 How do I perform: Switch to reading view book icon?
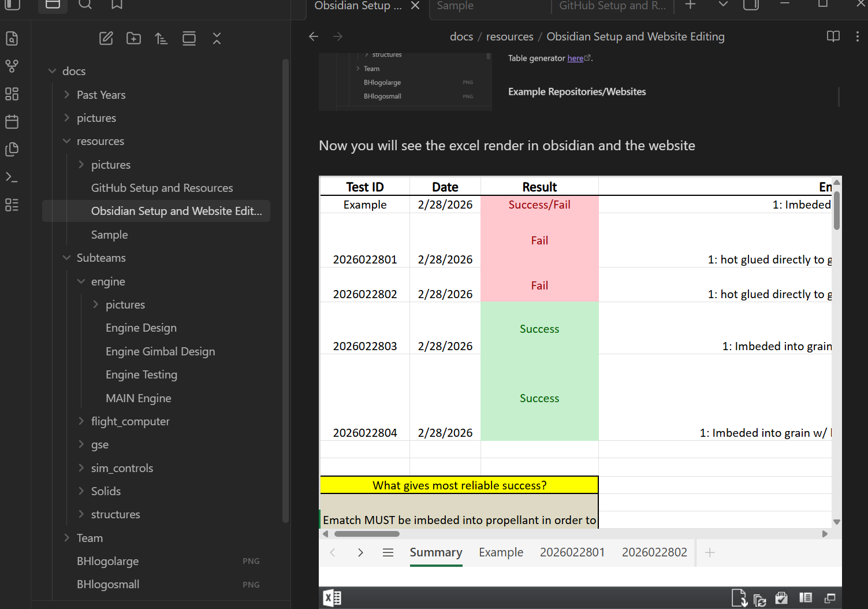pyautogui.click(x=833, y=36)
